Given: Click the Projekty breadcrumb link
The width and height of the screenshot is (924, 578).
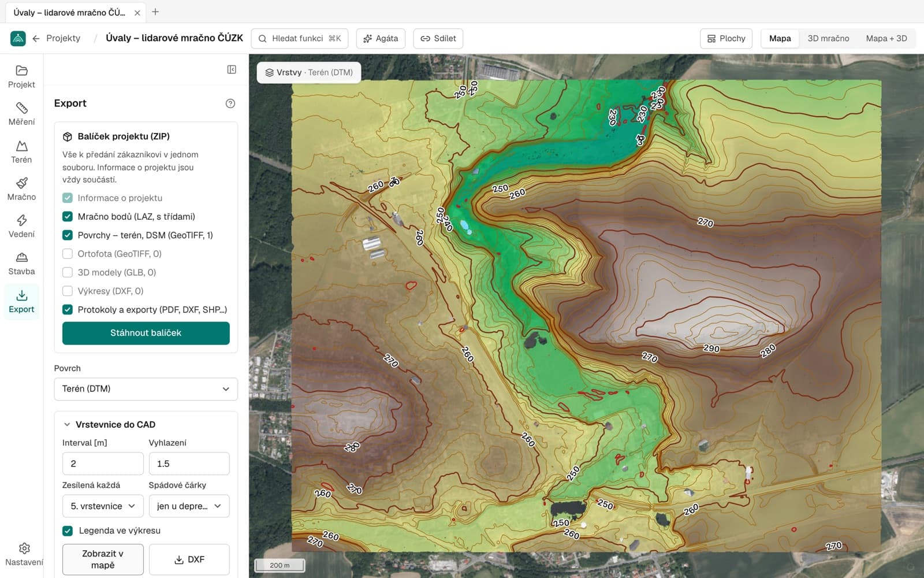Looking at the screenshot, I should [x=63, y=38].
